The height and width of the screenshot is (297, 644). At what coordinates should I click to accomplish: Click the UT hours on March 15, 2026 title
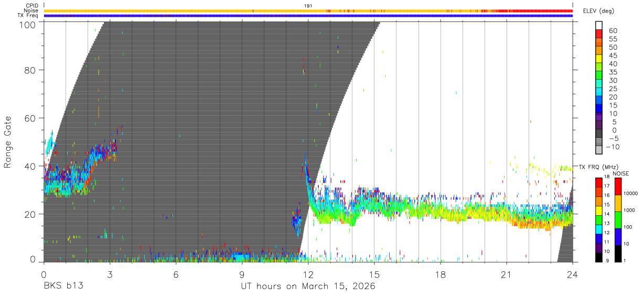coord(308,286)
